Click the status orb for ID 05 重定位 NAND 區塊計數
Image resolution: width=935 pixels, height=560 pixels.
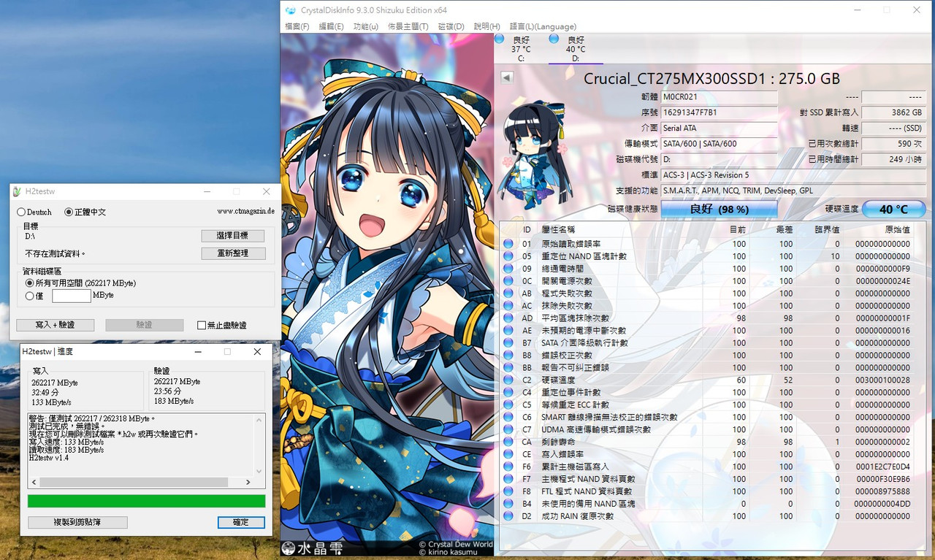[x=508, y=256]
